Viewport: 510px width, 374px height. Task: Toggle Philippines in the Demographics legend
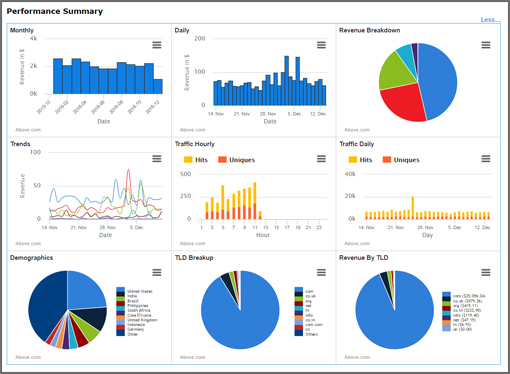coord(132,306)
